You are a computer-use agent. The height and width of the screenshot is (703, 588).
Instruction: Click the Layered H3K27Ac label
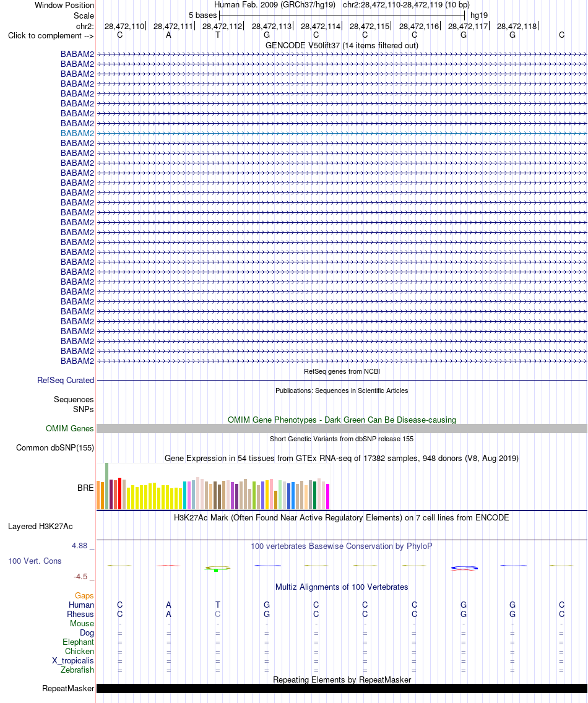pyautogui.click(x=40, y=527)
